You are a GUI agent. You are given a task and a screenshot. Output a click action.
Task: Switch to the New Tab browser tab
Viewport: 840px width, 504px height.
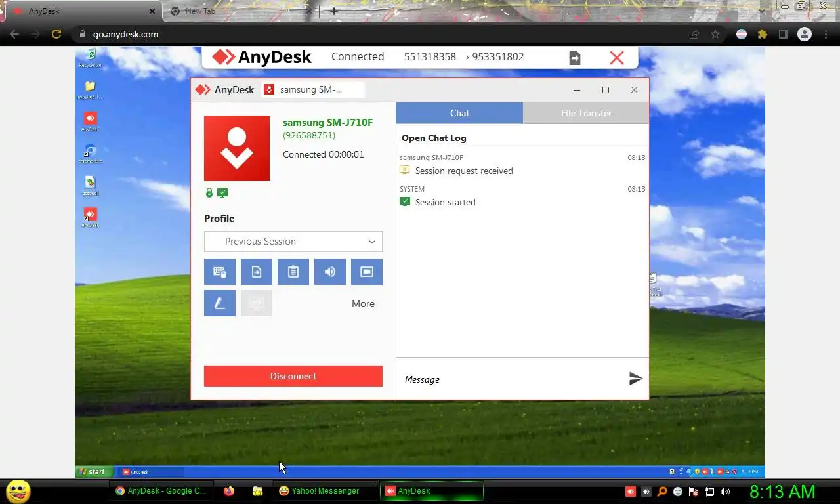pyautogui.click(x=240, y=11)
